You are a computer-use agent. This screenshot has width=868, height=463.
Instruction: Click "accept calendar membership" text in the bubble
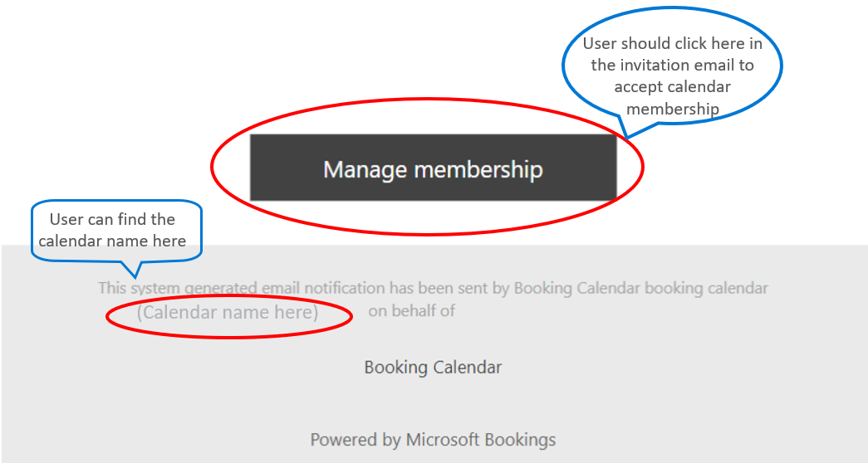672,97
